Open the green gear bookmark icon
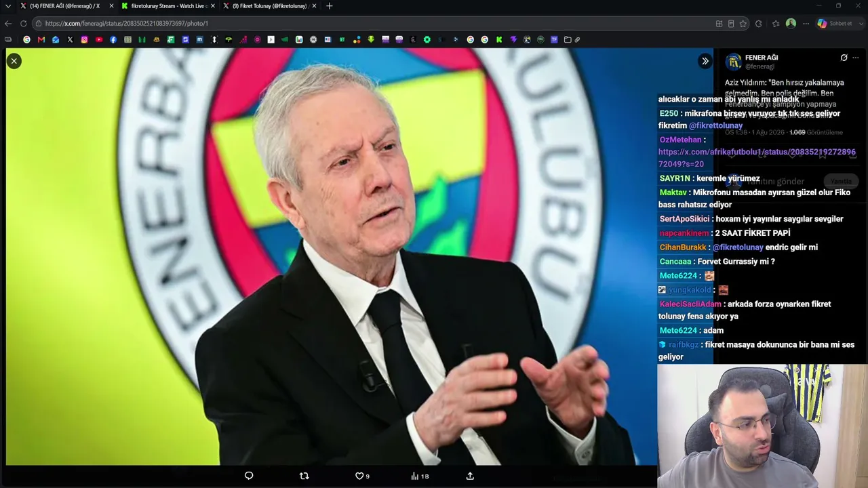Image resolution: width=868 pixels, height=488 pixels. pos(427,39)
